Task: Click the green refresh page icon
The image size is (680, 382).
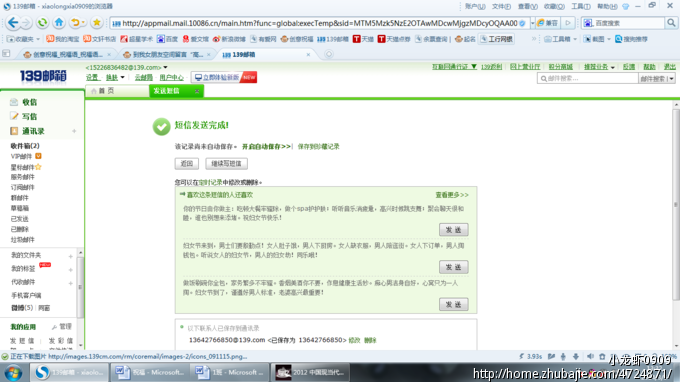Action: 42,23
